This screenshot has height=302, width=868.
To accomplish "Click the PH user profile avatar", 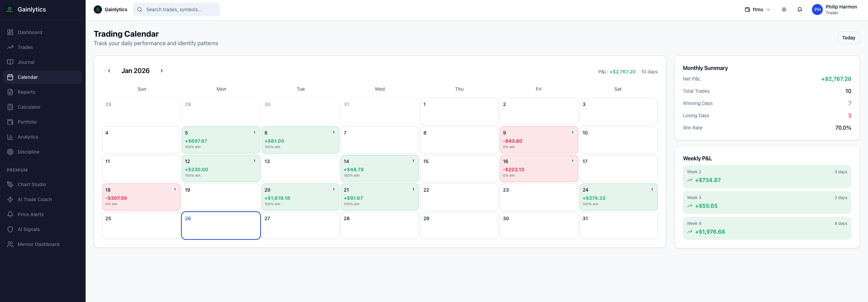I will click(x=817, y=10).
